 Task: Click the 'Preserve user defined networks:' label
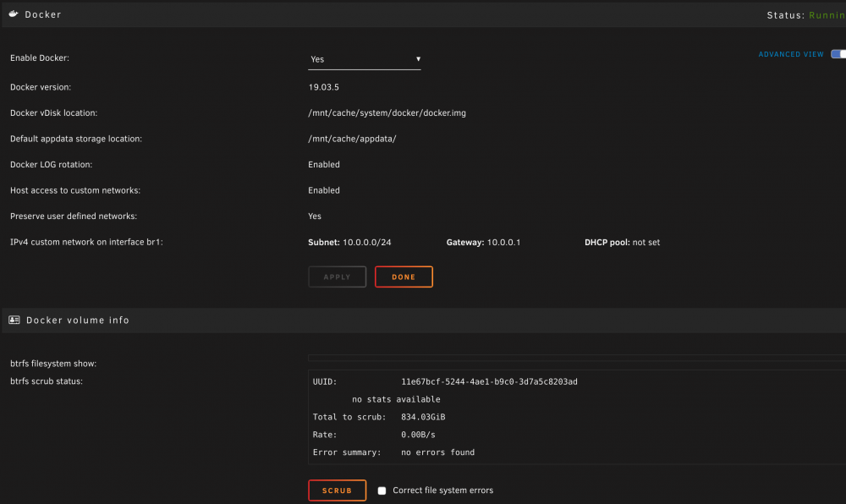click(x=74, y=216)
